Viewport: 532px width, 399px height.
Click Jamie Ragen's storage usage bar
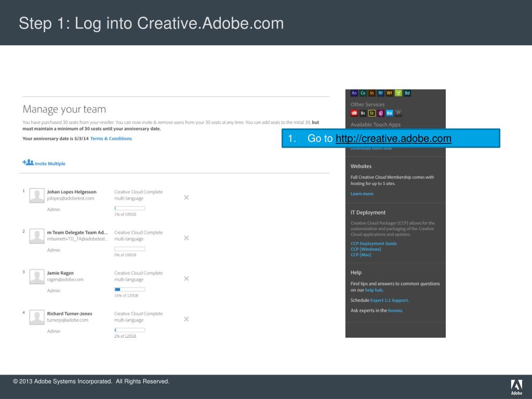coord(129,289)
